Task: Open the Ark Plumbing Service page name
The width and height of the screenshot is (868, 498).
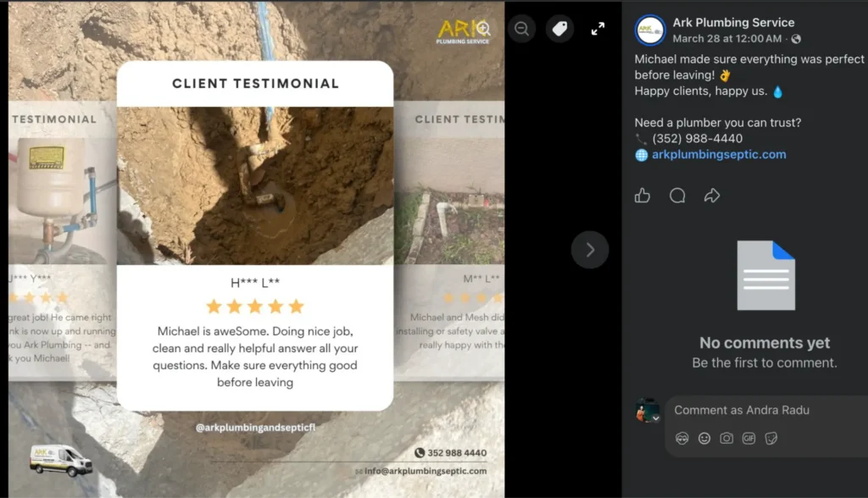Action: click(733, 23)
